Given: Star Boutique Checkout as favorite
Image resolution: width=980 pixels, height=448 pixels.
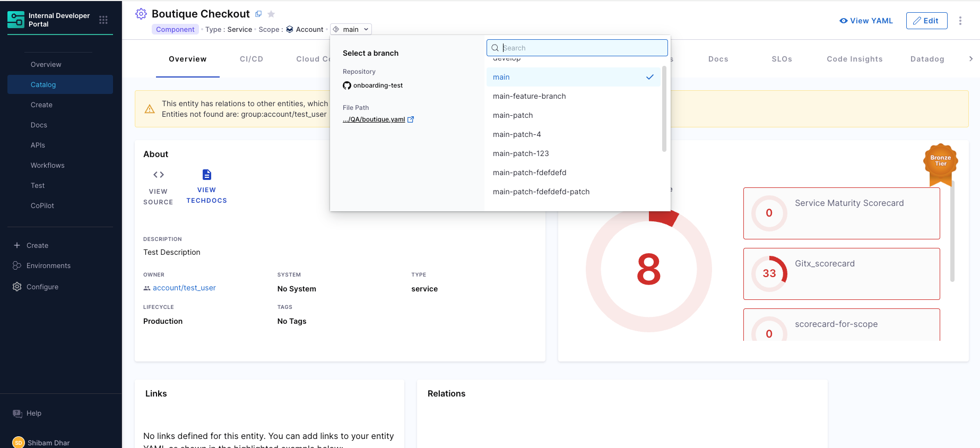Looking at the screenshot, I should click(x=271, y=14).
